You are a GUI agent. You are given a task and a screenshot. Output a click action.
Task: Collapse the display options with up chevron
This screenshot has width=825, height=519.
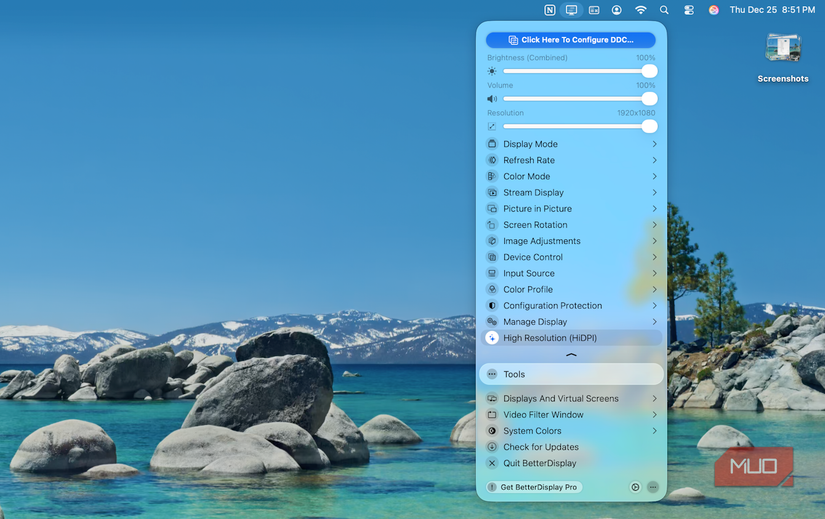(x=571, y=355)
